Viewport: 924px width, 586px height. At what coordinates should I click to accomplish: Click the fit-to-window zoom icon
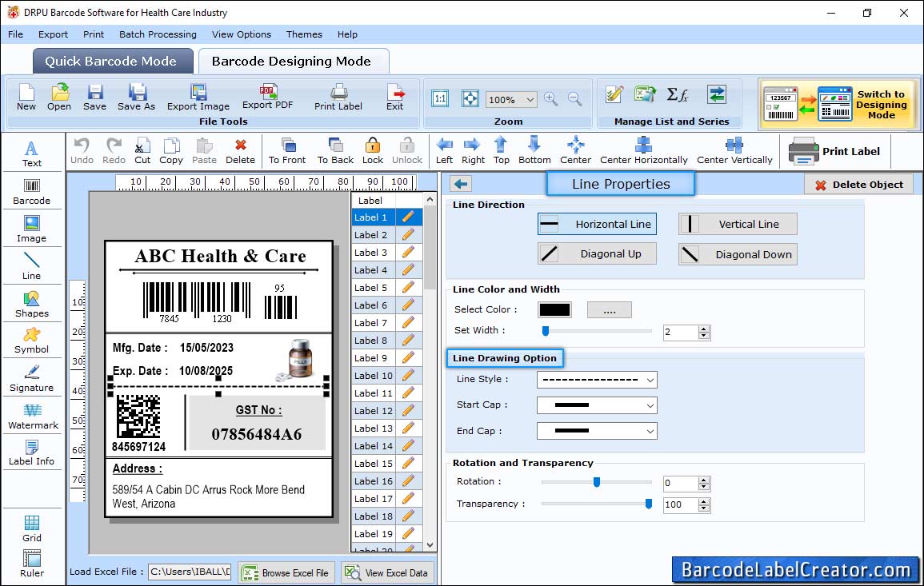[470, 98]
